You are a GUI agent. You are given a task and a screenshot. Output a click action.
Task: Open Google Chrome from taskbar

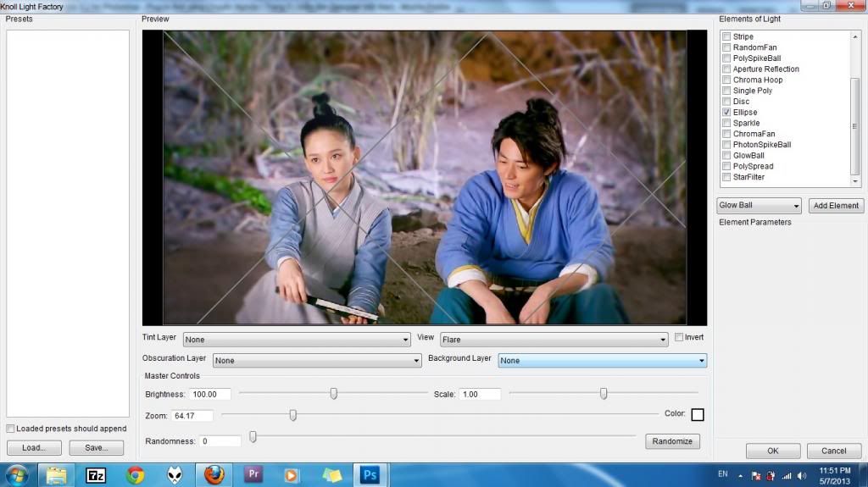tap(135, 475)
